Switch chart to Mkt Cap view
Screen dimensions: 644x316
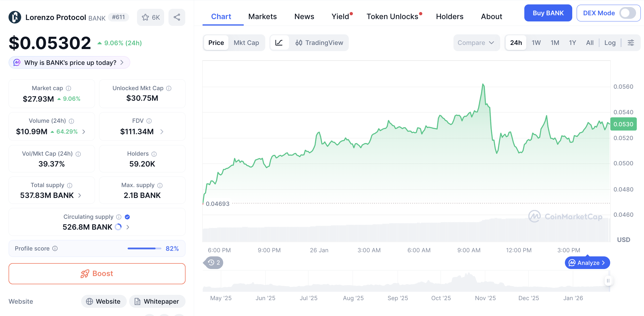(x=246, y=43)
